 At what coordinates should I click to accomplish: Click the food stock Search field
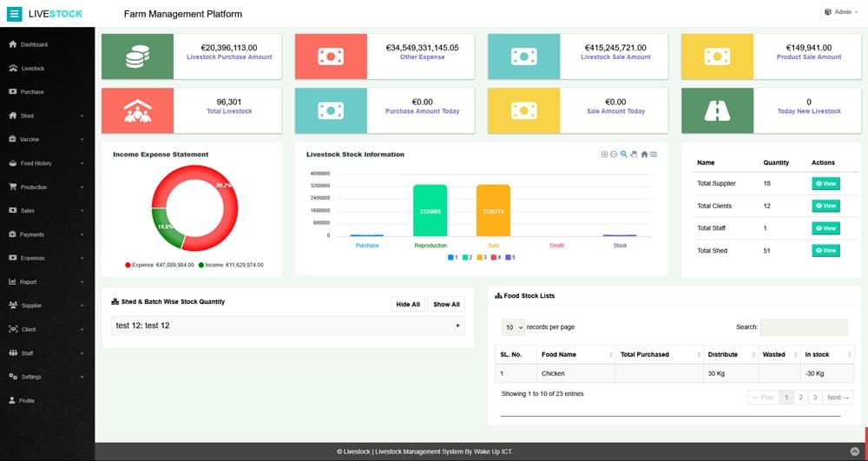(803, 327)
